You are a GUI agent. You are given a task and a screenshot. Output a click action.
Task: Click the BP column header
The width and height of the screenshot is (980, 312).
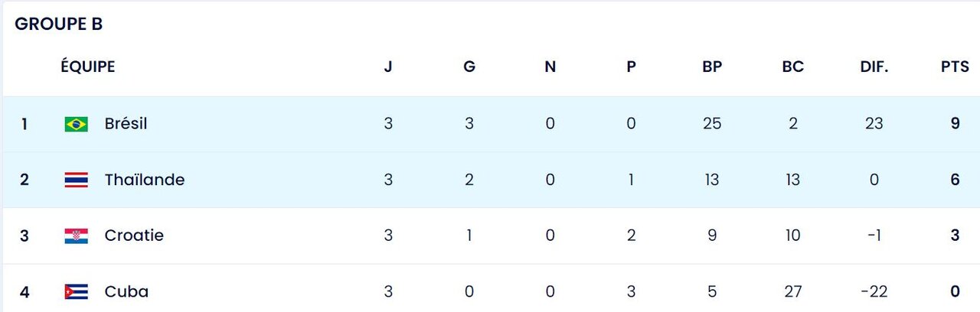tap(712, 67)
